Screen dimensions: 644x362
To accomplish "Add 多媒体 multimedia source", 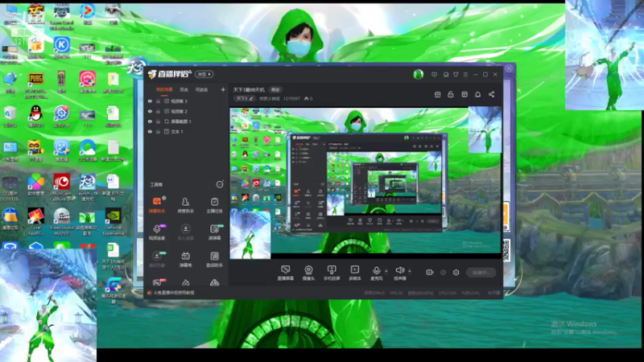I will 354,273.
